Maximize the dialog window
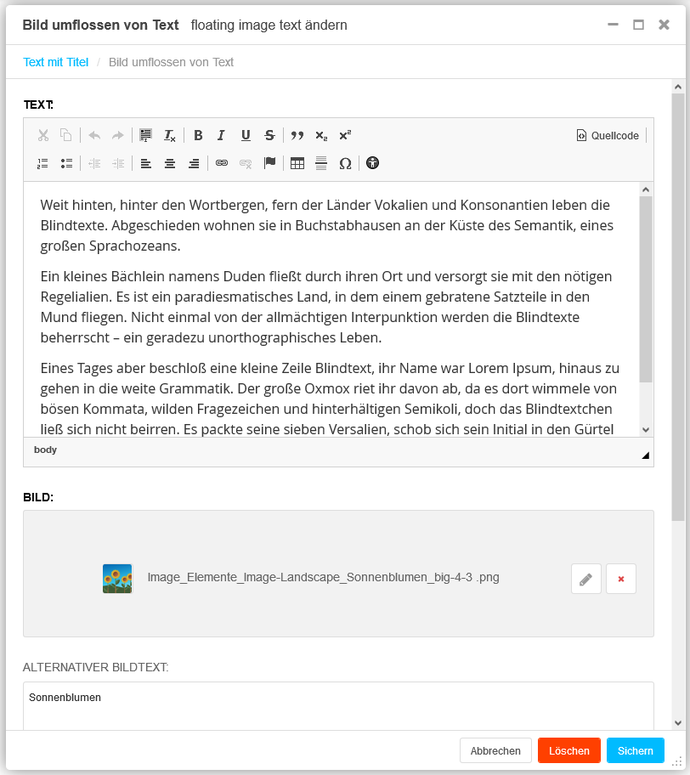 point(639,25)
